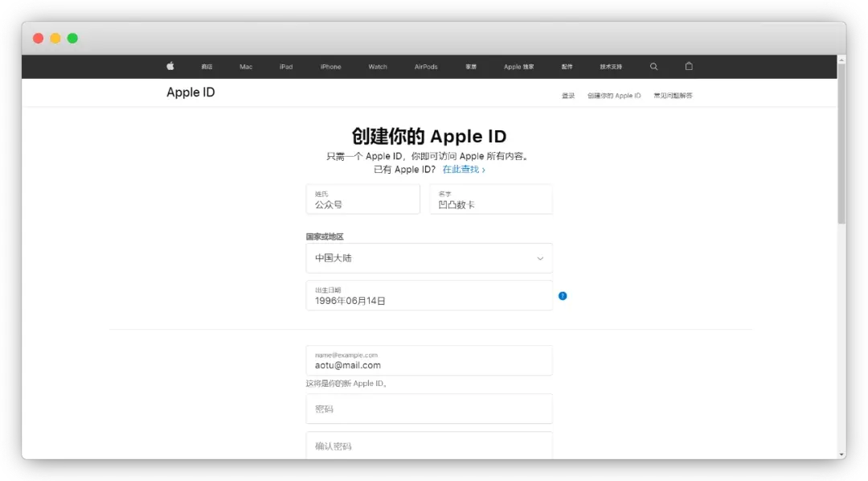The image size is (868, 481).
Task: Open the search magnifier icon
Action: 653,67
